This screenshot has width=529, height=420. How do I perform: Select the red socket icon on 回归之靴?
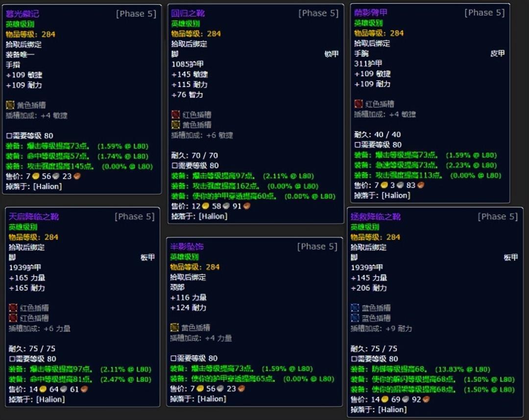tap(176, 115)
